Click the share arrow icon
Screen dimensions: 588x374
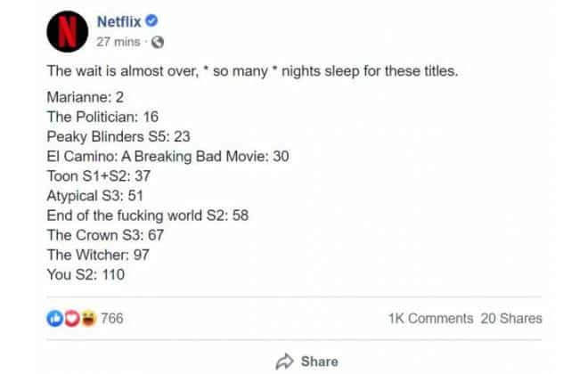(284, 362)
